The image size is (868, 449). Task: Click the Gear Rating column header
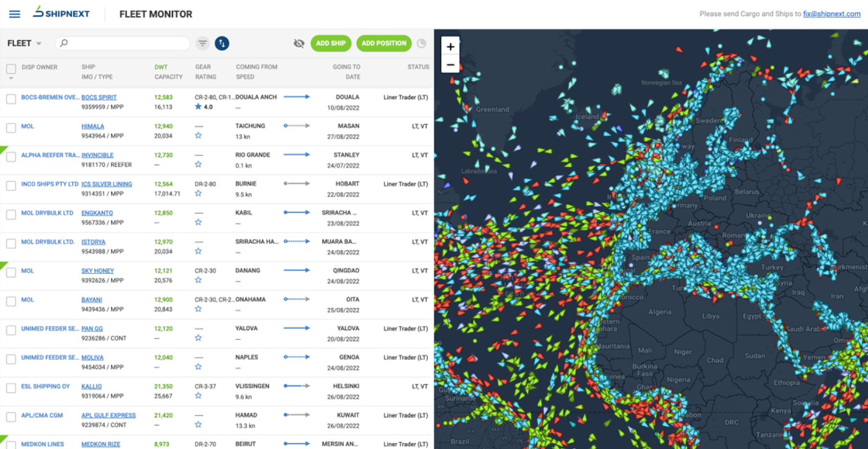coord(206,72)
